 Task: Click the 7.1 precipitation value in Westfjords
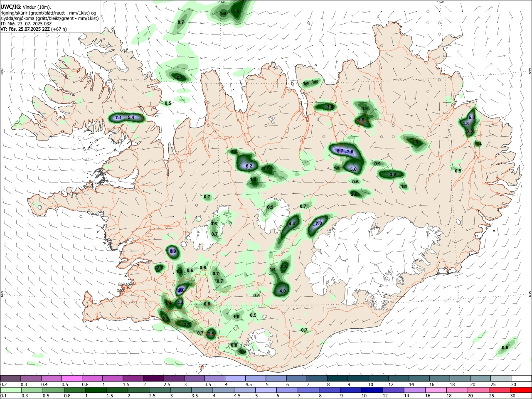click(x=118, y=118)
